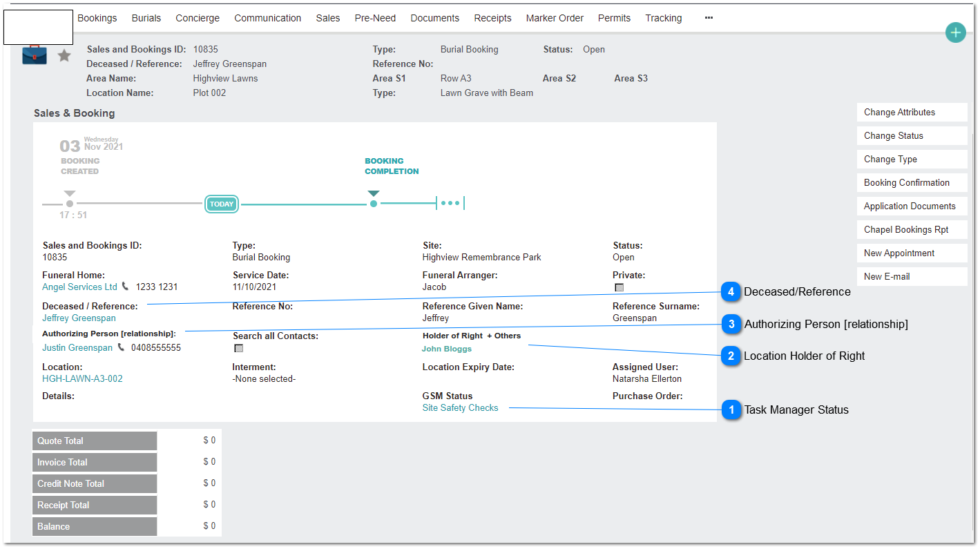Switch to the Communication tab
The height and width of the screenshot is (549, 980).
[268, 18]
